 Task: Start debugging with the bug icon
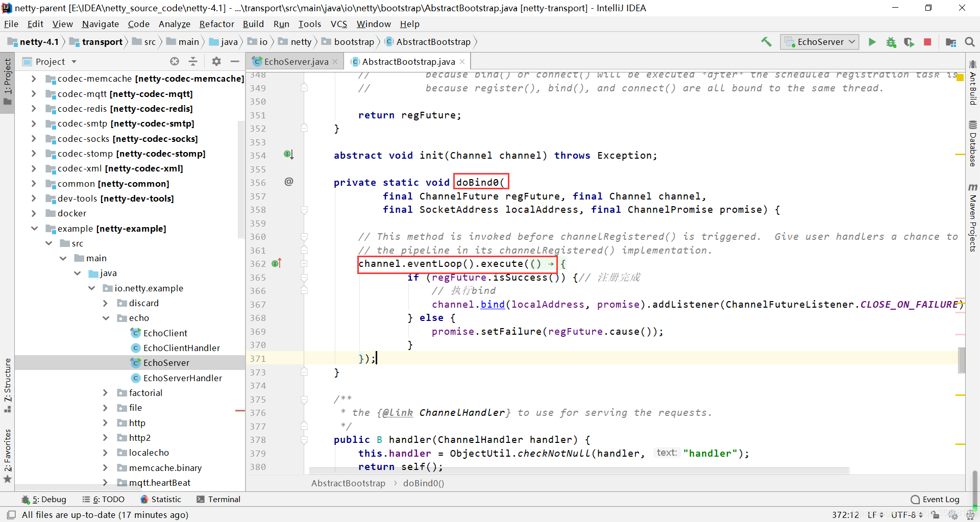pyautogui.click(x=891, y=42)
